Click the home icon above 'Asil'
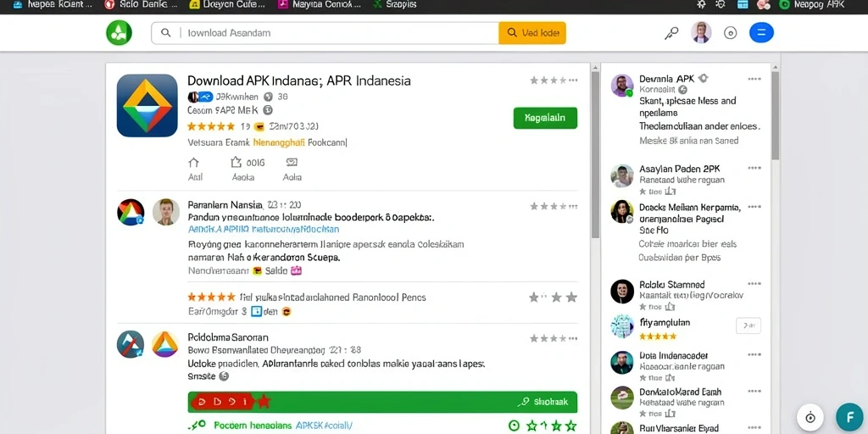 click(x=194, y=163)
